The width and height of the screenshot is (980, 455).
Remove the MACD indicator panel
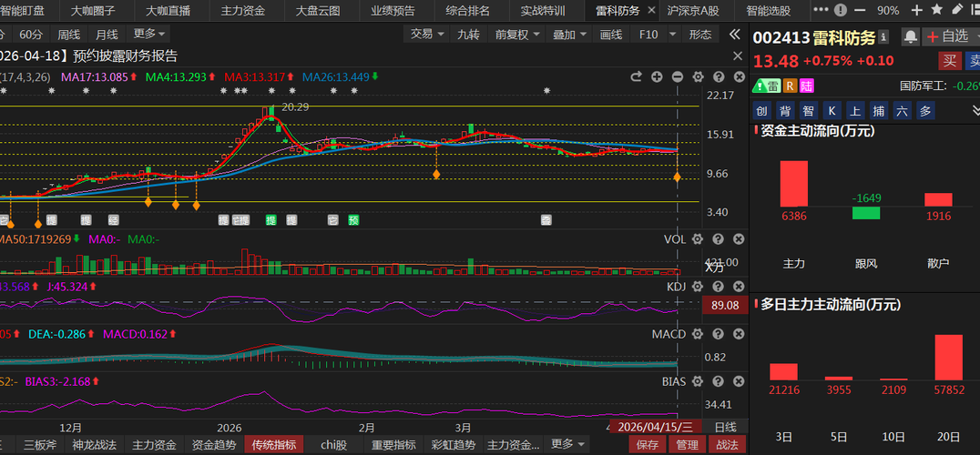click(739, 334)
